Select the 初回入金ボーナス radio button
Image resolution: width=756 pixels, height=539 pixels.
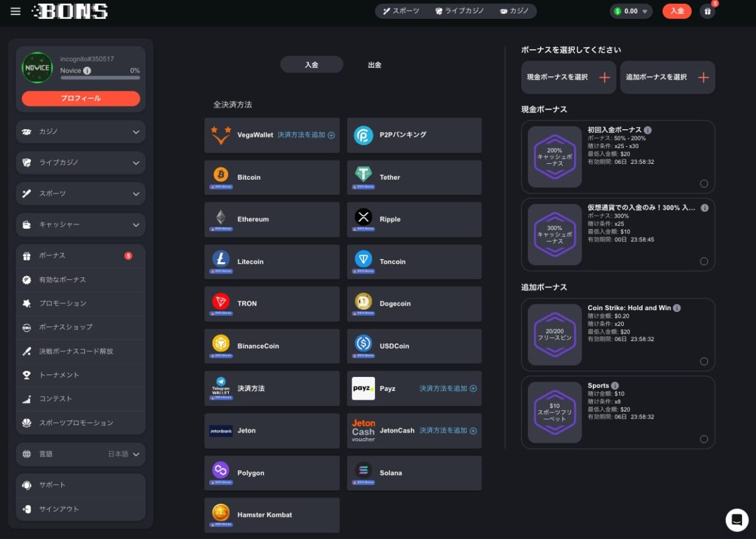704,184
